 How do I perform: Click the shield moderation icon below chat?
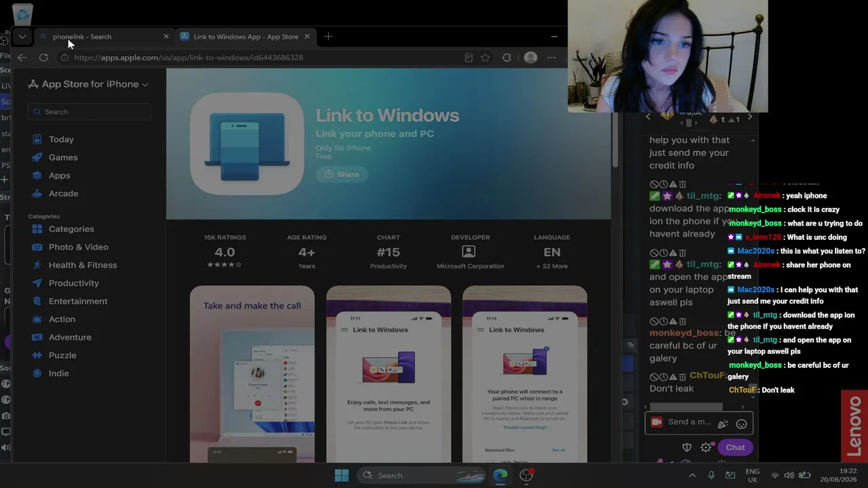pyautogui.click(x=687, y=447)
